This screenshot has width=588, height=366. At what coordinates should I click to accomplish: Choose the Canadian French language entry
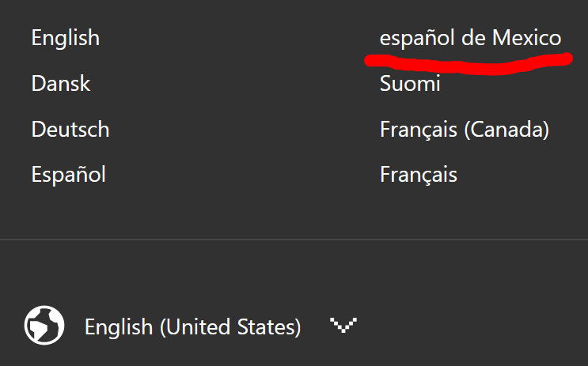465,129
